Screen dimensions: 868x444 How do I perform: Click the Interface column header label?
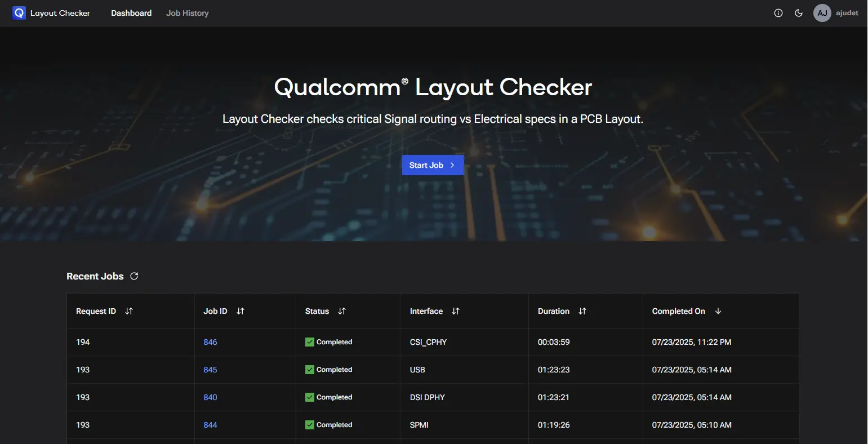426,311
